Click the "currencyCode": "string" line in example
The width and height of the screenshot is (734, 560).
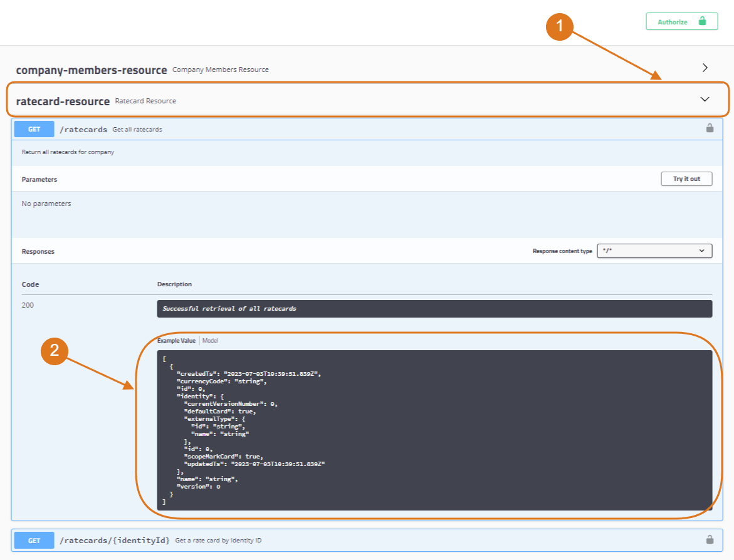point(221,381)
